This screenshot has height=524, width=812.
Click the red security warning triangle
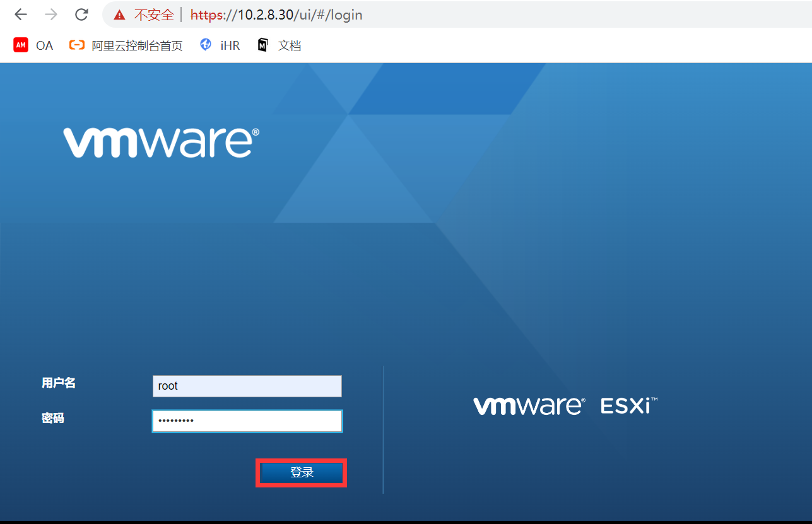point(119,15)
